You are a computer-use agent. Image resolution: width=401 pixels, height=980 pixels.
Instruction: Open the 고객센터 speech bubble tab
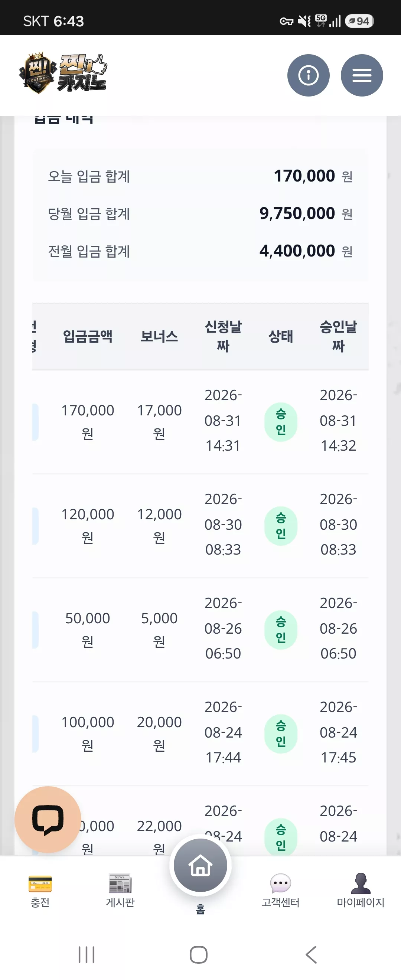point(280,891)
